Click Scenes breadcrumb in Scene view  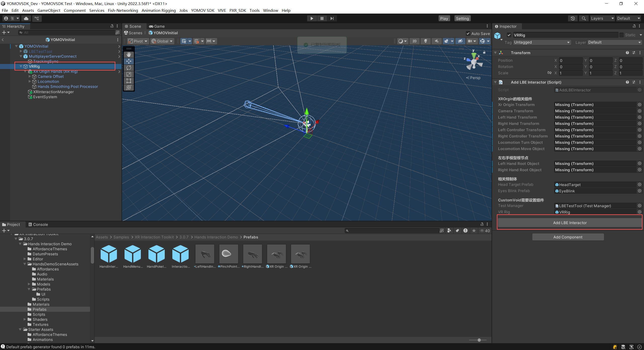pyautogui.click(x=133, y=33)
